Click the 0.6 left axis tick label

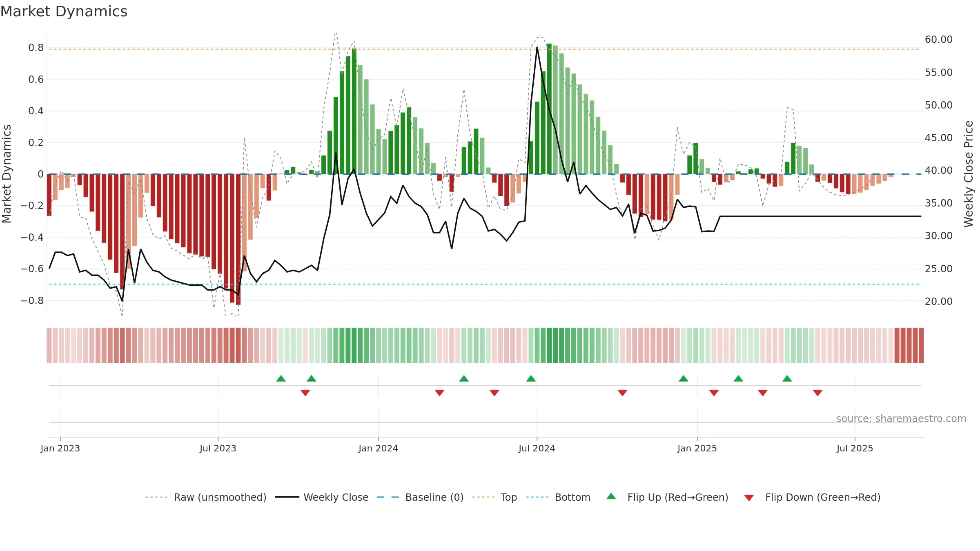[x=36, y=79]
